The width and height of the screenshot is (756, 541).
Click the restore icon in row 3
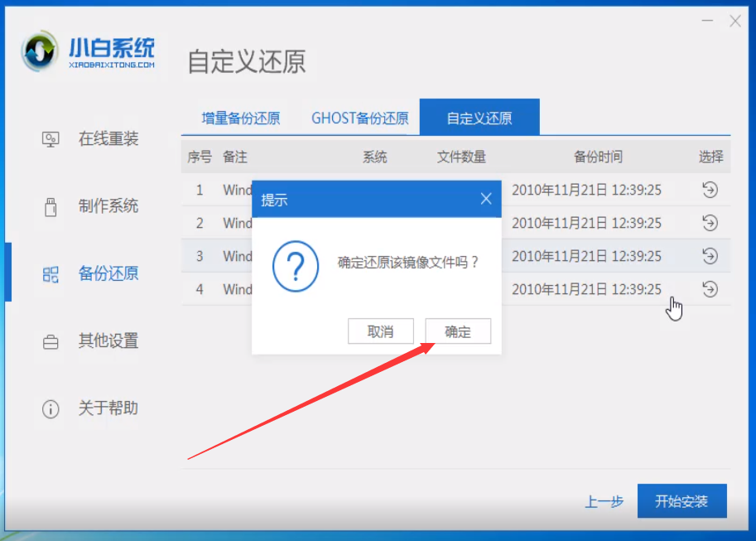point(710,256)
